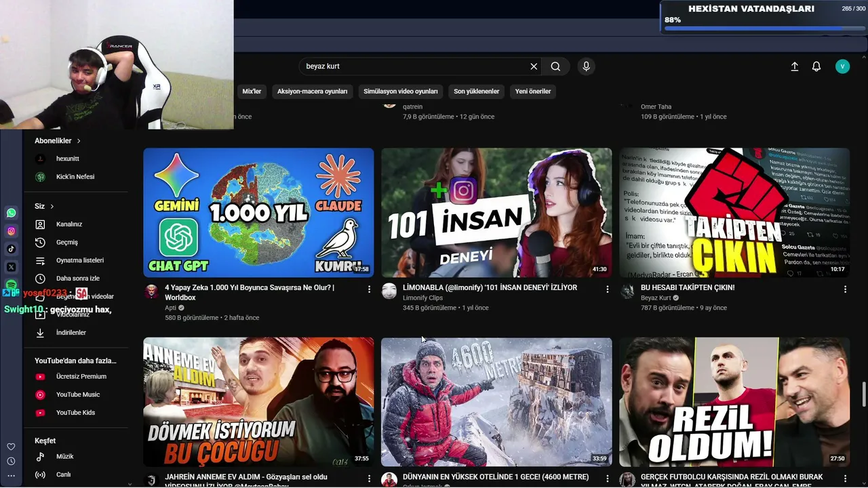Open Geçmiş history icon
The height and width of the screenshot is (488, 868).
tap(41, 243)
